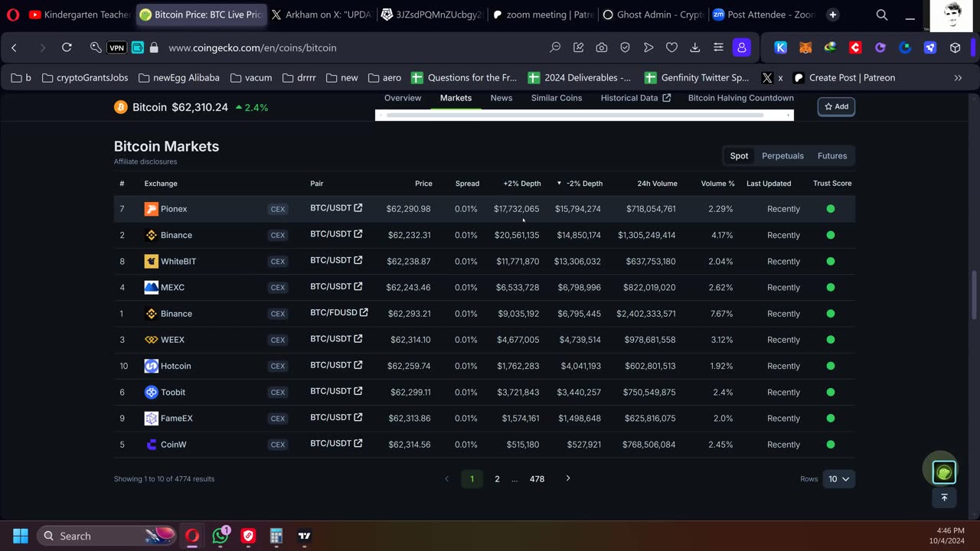980x551 pixels.
Task: Click the heart bookmark icon
Action: click(671, 47)
